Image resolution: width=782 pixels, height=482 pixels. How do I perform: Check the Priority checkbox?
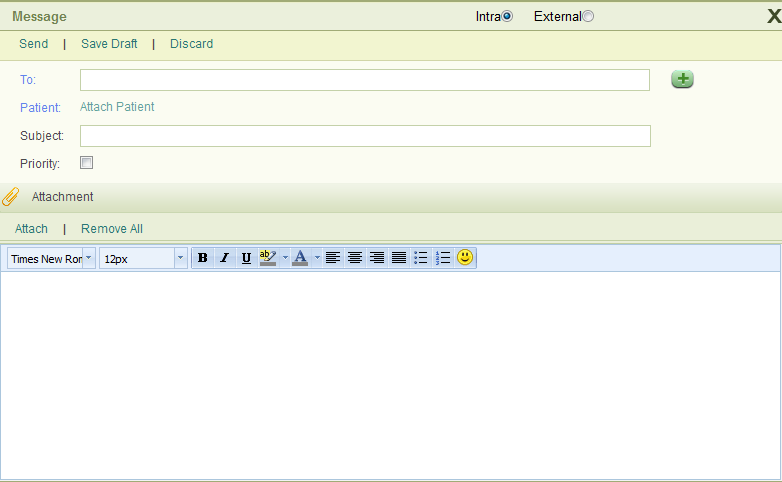pyautogui.click(x=87, y=163)
